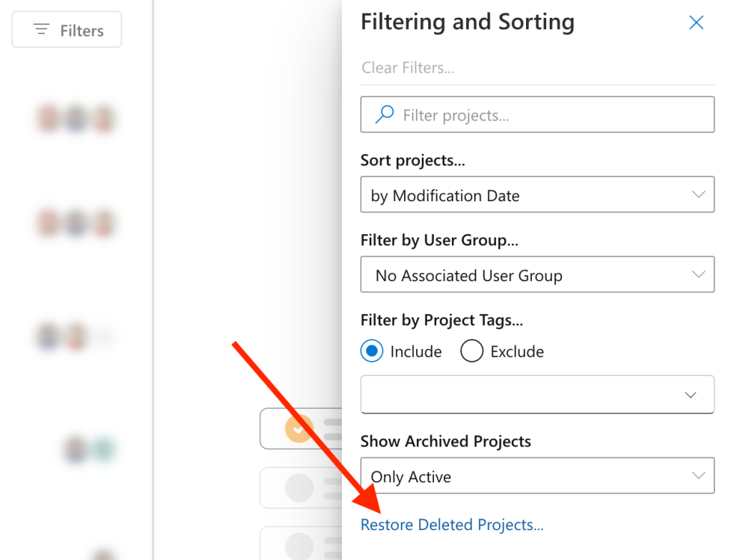
Task: Select the Filtering and Sorting panel header
Action: tap(468, 22)
